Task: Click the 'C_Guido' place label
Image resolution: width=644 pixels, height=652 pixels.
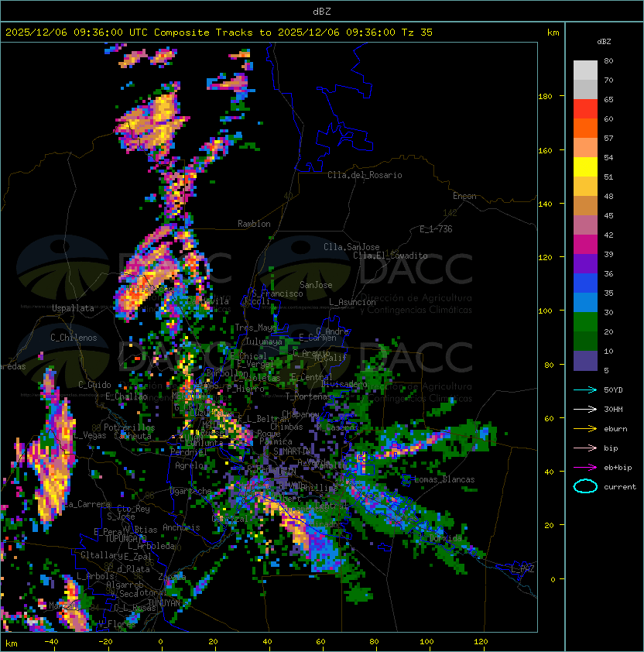Action: [x=94, y=385]
